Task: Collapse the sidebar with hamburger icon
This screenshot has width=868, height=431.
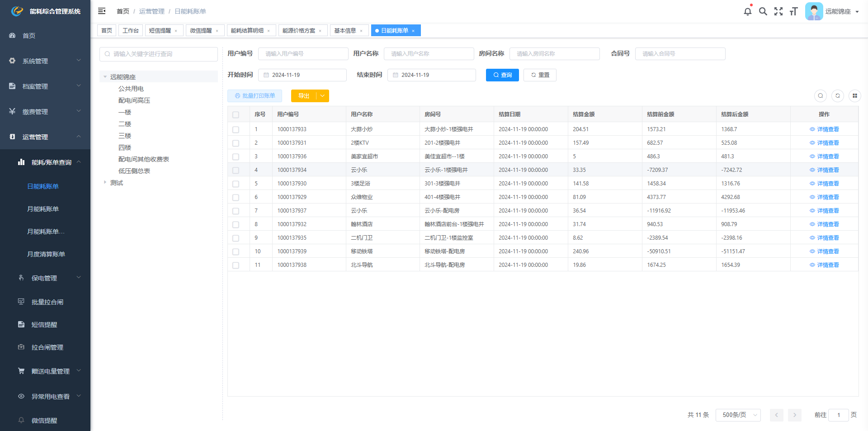Action: click(102, 11)
